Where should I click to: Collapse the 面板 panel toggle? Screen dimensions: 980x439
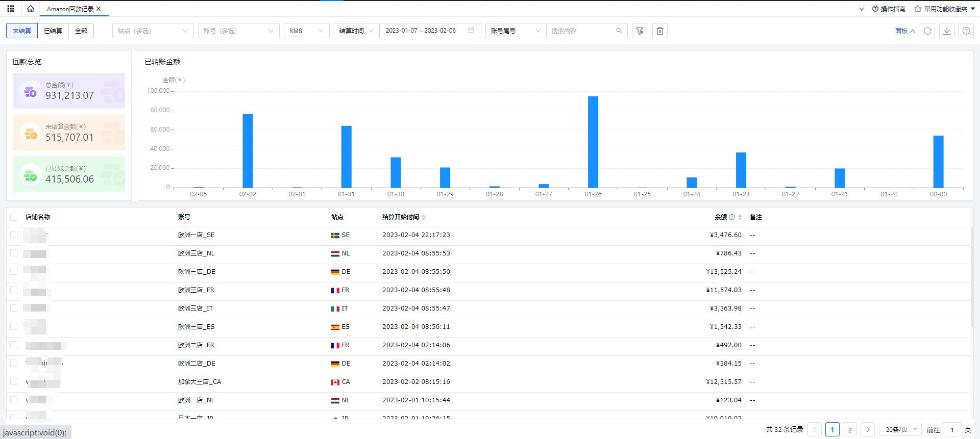pos(905,31)
